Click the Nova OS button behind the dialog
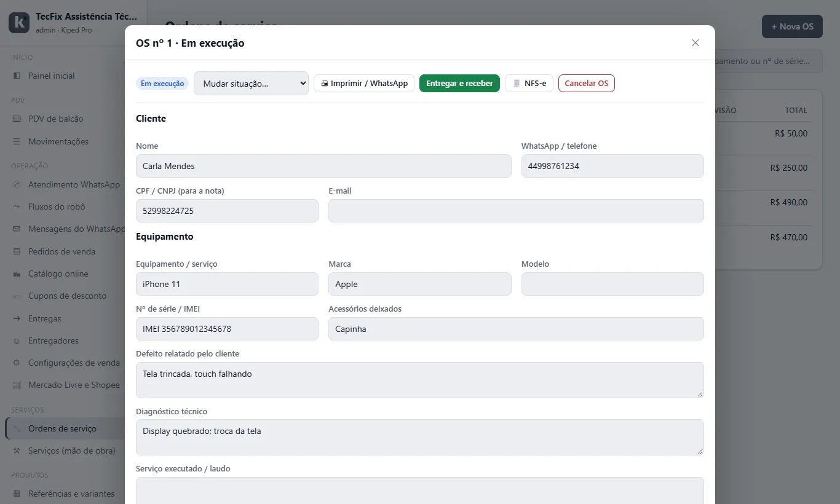This screenshot has height=504, width=840. pos(792,26)
